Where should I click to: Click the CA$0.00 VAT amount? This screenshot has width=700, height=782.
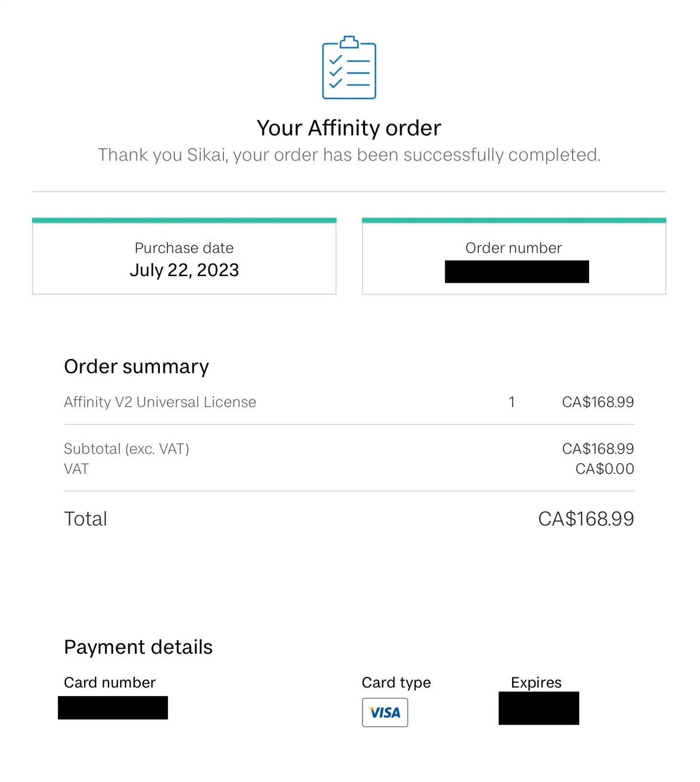(x=604, y=469)
